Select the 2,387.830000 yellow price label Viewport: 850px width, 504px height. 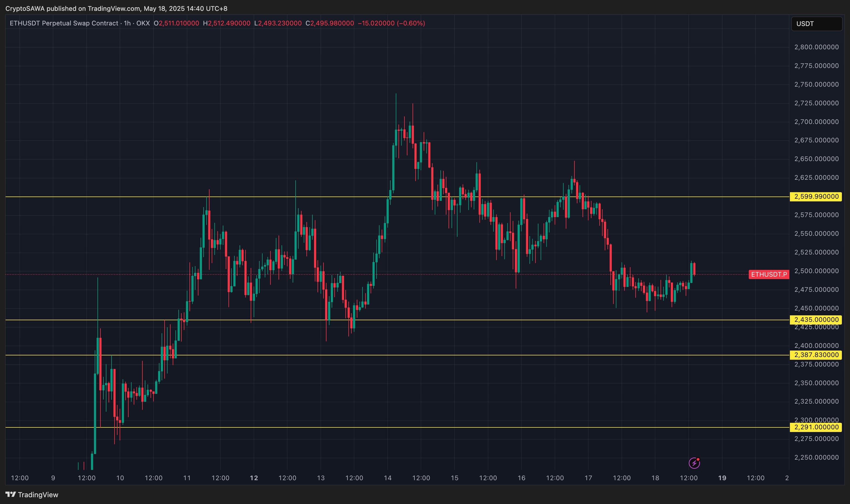pyautogui.click(x=816, y=355)
